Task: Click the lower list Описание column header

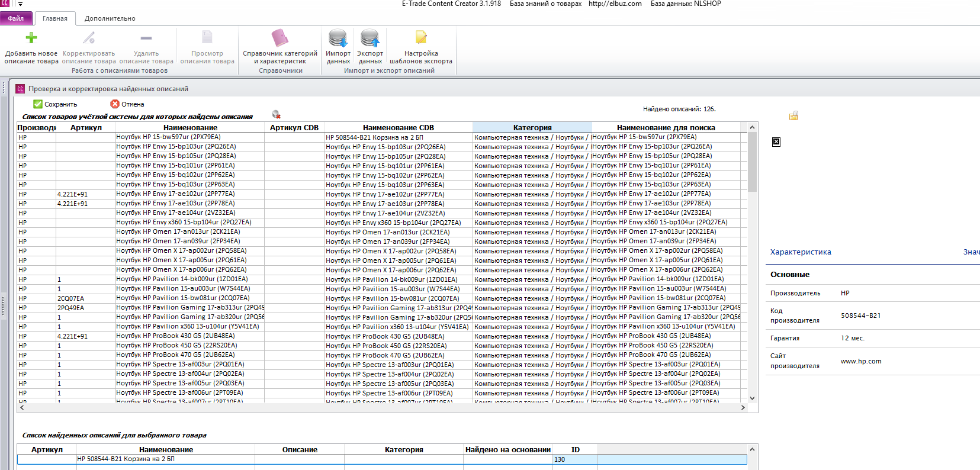Action: pyautogui.click(x=300, y=450)
